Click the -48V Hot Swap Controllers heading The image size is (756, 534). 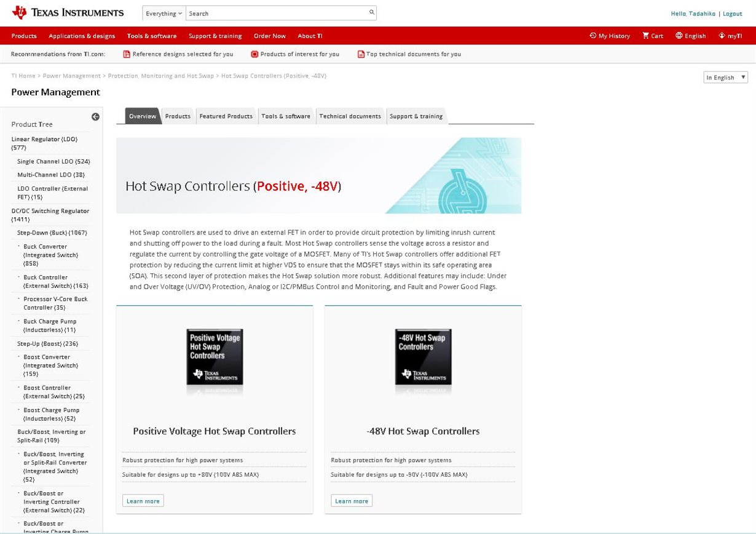[423, 431]
